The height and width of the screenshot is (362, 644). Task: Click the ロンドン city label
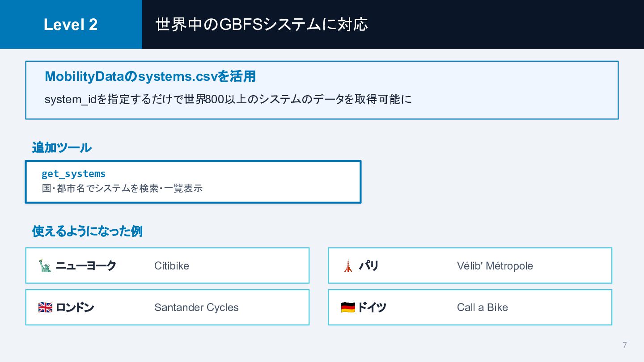pos(75,307)
